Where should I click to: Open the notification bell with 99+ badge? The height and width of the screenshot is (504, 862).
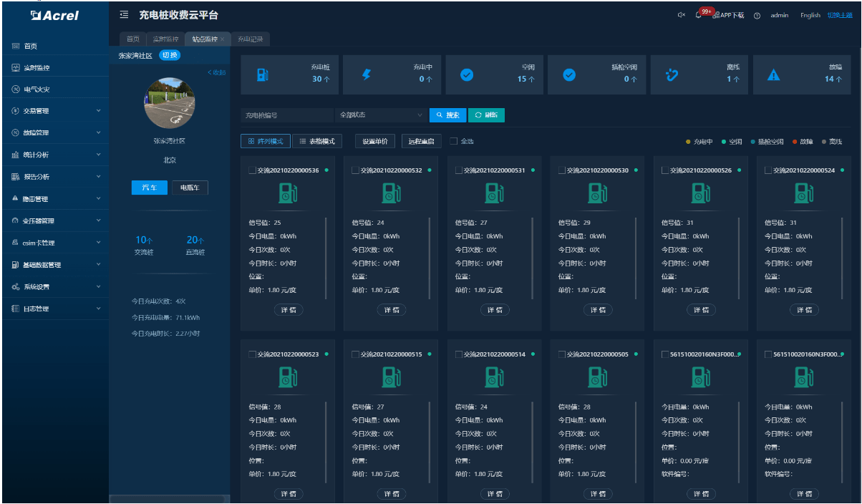[699, 15]
